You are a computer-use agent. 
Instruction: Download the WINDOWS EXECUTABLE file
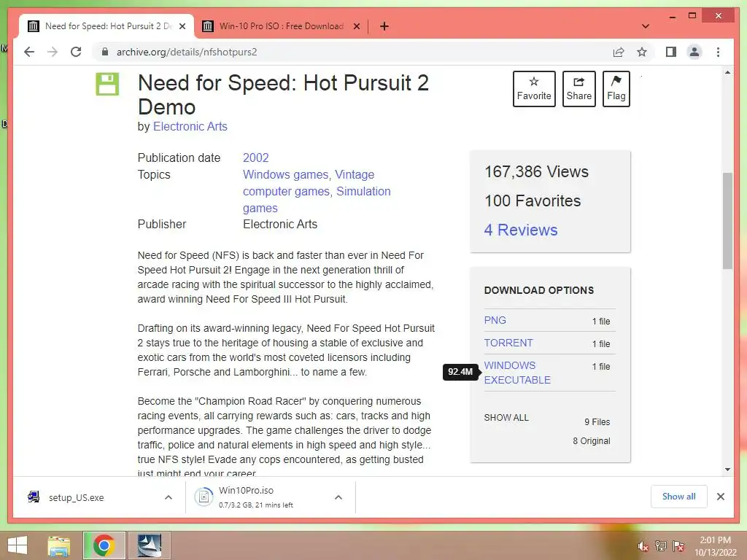[517, 373]
